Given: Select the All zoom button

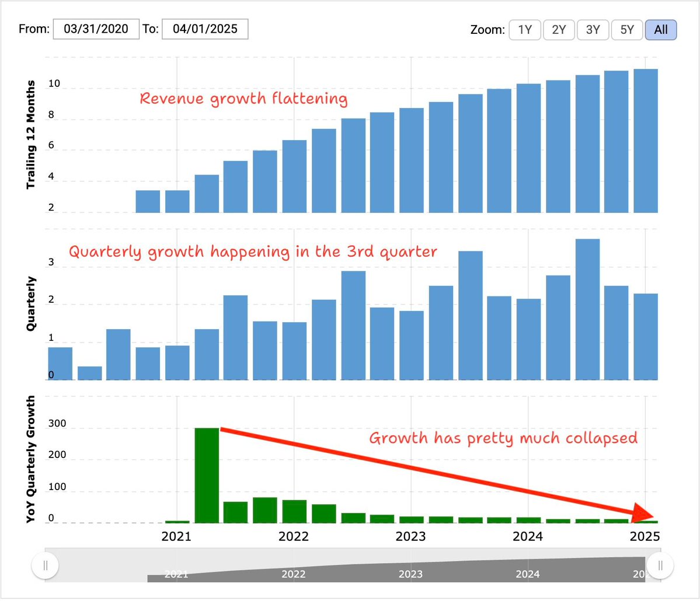Looking at the screenshot, I should coord(660,30).
